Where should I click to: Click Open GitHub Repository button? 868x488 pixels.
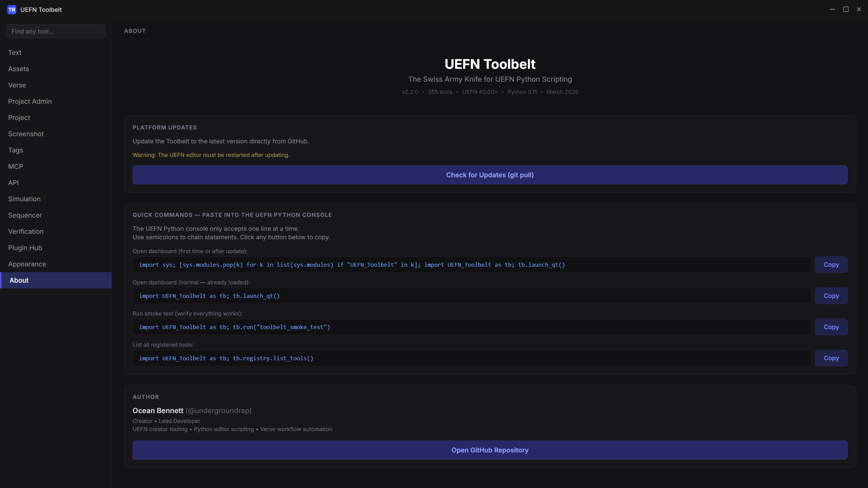pos(490,450)
